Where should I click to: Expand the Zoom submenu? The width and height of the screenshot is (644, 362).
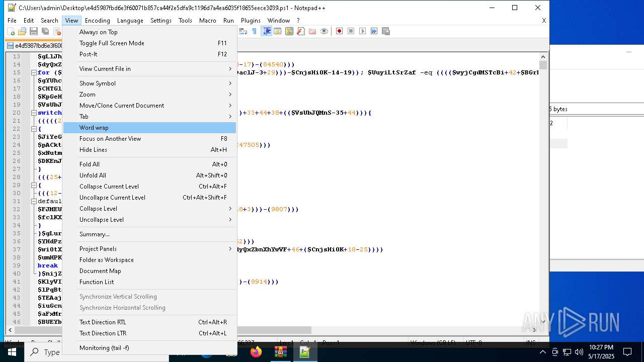(149, 95)
